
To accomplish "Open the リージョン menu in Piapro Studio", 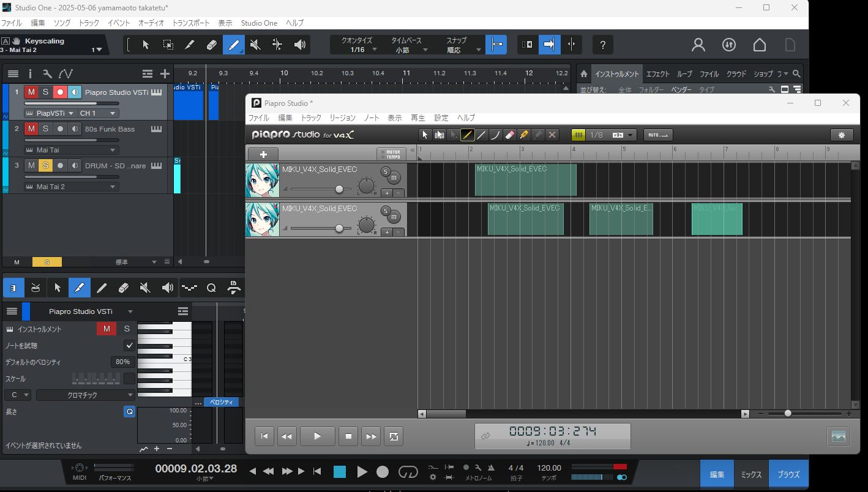I will [342, 118].
